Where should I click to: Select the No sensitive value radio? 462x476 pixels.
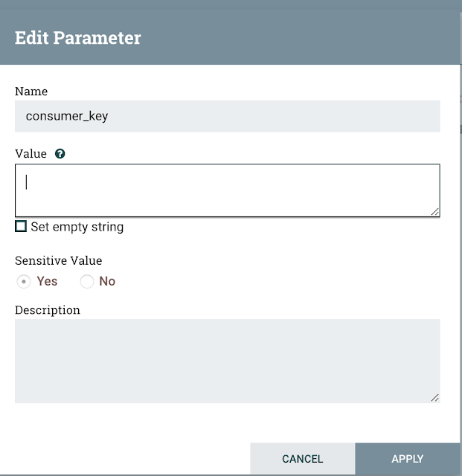87,281
